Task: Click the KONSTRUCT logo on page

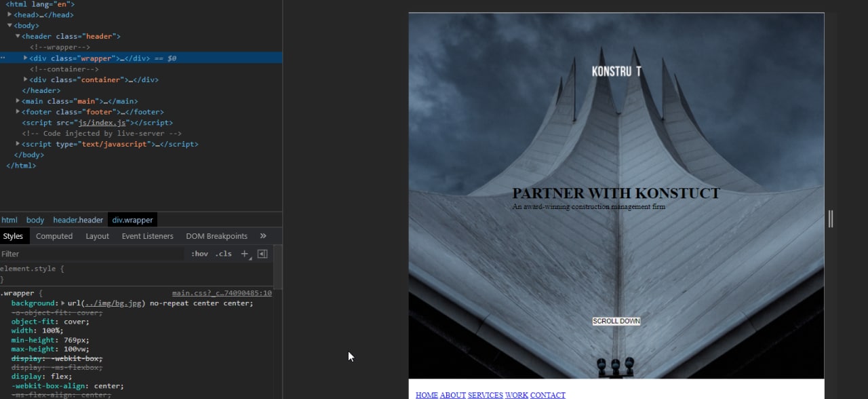Action: click(x=616, y=71)
